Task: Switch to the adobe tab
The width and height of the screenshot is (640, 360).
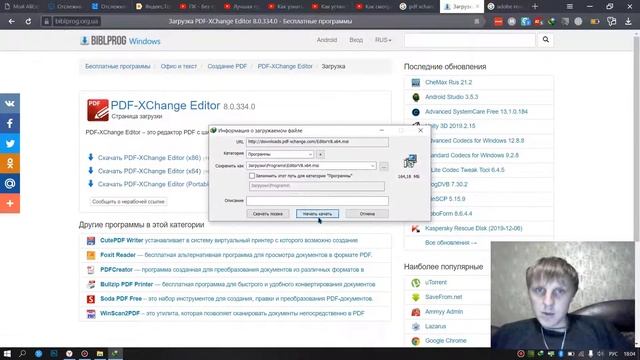Action: pos(505,7)
